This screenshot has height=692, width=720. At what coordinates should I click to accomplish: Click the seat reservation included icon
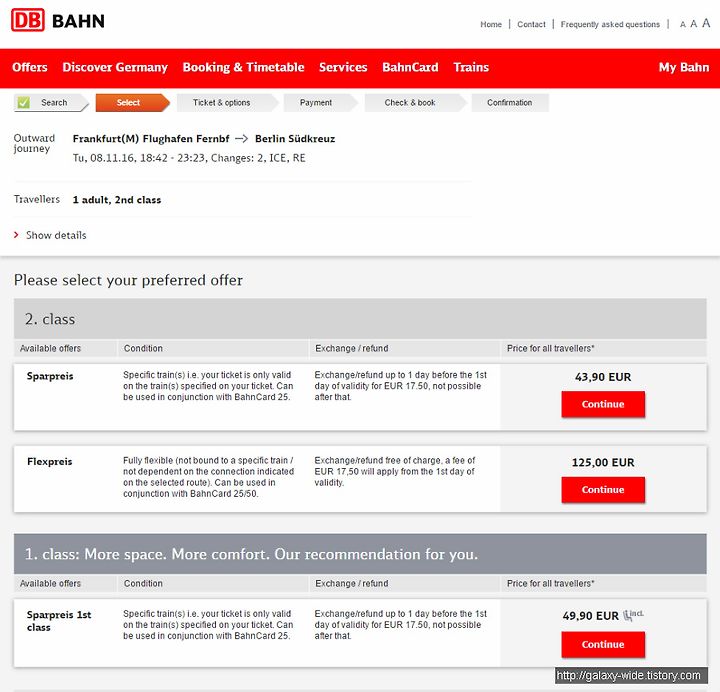pyautogui.click(x=633, y=615)
